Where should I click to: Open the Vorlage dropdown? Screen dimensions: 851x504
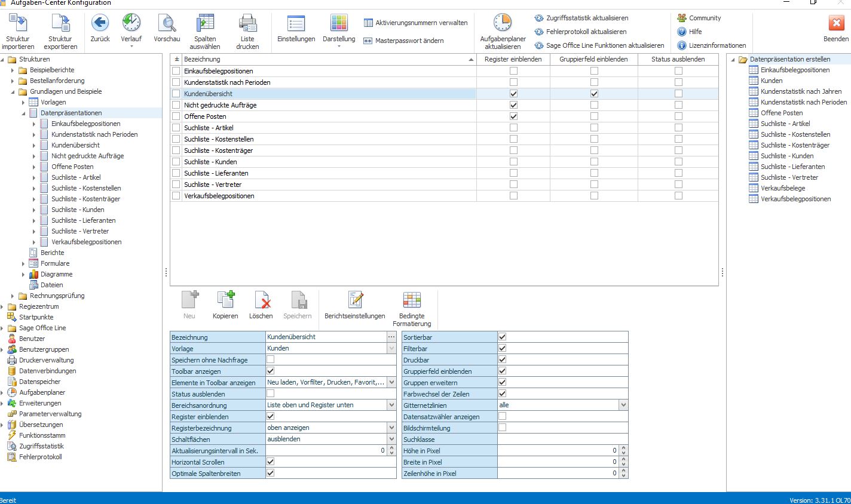391,348
